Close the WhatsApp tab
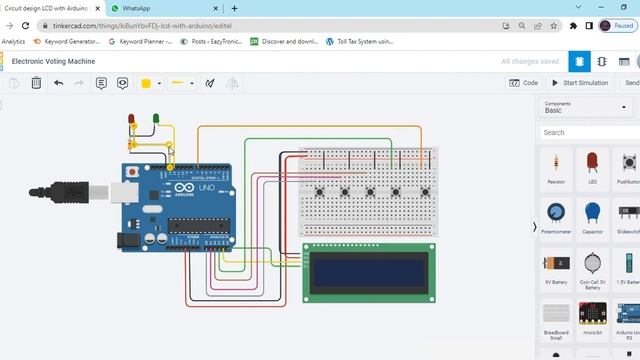640x360 pixels. pyautogui.click(x=216, y=8)
